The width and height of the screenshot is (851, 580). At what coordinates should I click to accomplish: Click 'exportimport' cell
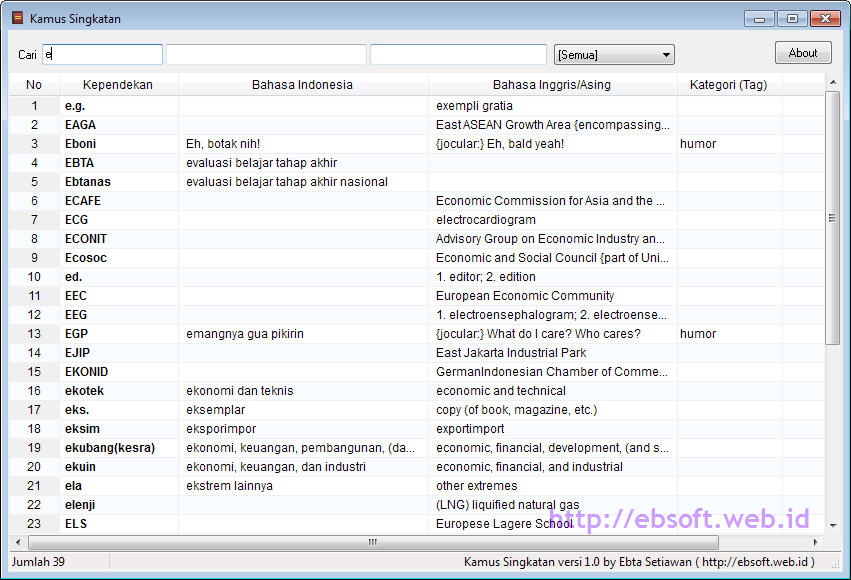470,429
